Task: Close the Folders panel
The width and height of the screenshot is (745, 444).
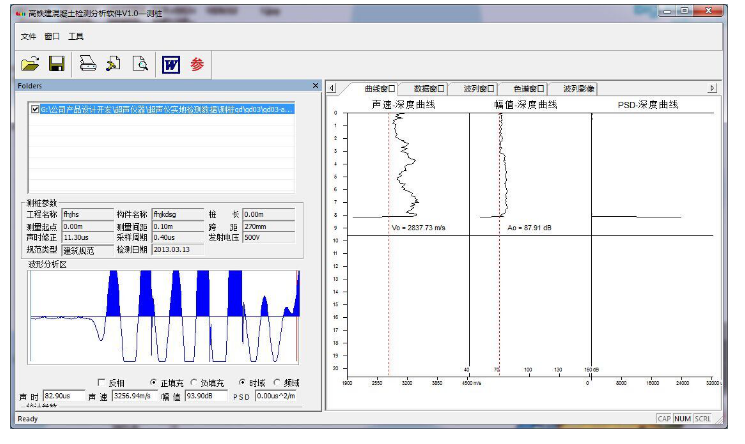Action: [316, 86]
